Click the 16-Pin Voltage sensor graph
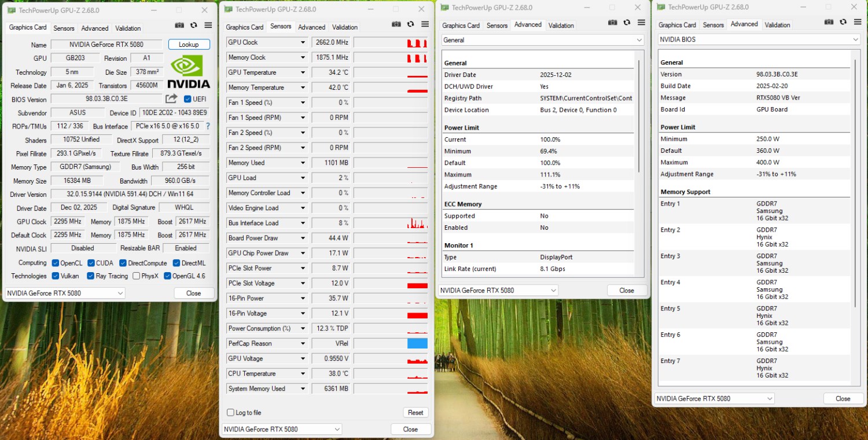Viewport: 868px width, 440px height. pos(391,313)
